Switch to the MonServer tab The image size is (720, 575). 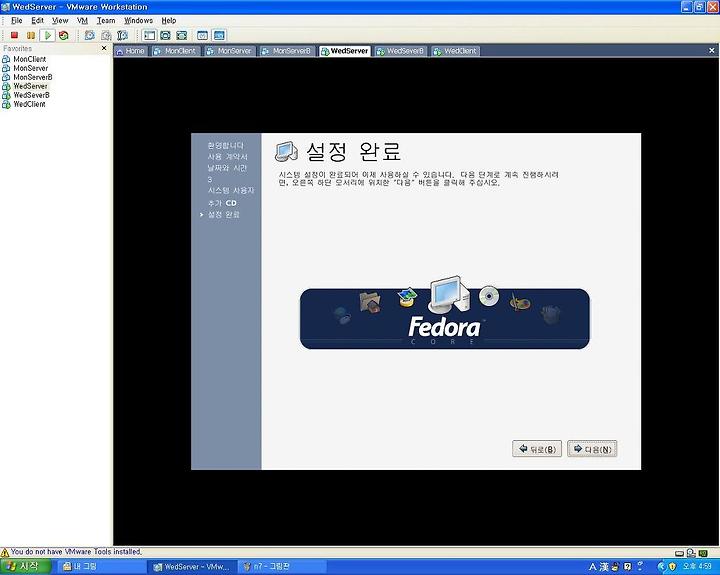click(x=229, y=51)
